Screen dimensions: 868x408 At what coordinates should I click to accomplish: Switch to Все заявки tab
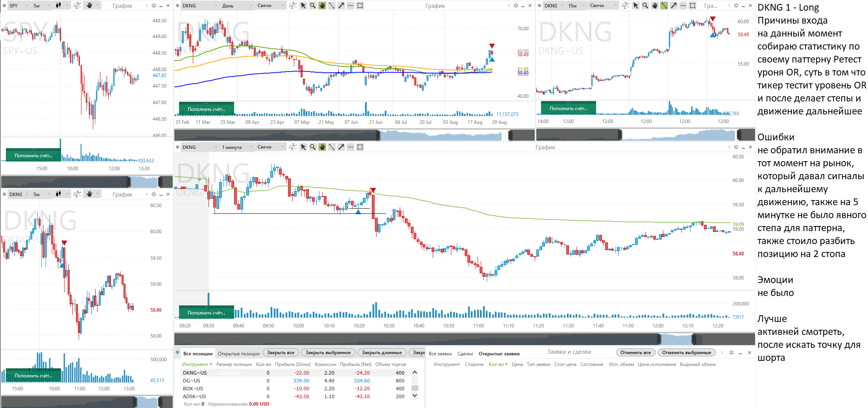pos(440,354)
